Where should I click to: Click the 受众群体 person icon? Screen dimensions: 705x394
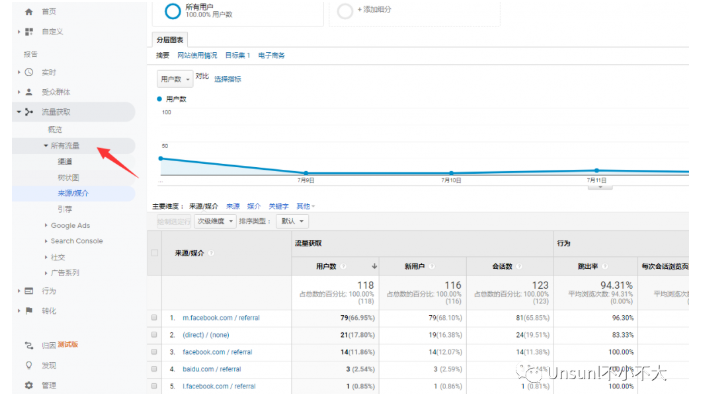tap(29, 92)
